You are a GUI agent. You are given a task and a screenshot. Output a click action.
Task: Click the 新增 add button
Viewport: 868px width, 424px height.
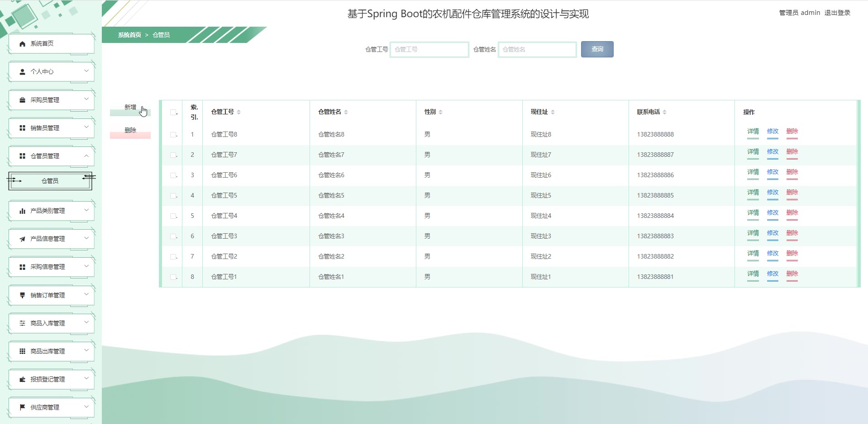click(130, 108)
